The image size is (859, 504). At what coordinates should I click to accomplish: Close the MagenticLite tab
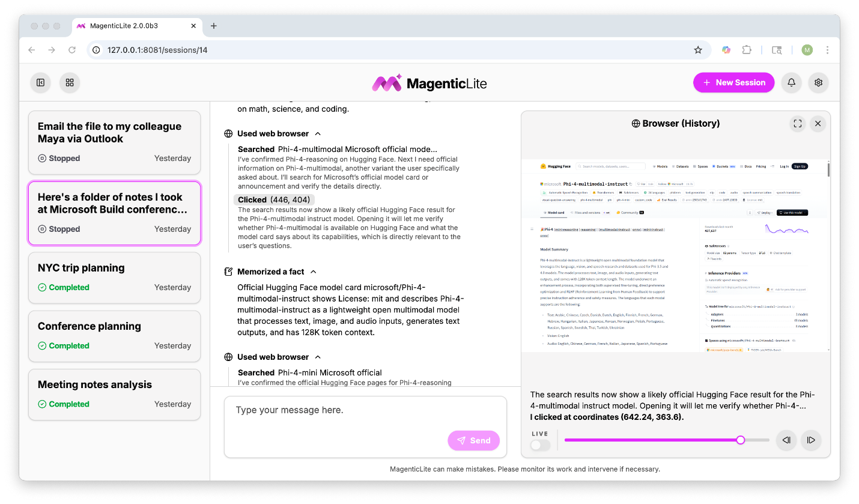point(193,26)
